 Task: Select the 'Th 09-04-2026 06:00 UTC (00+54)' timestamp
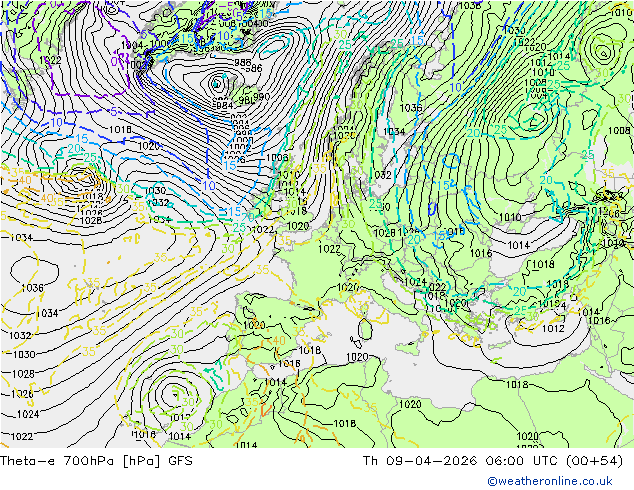click(x=493, y=461)
